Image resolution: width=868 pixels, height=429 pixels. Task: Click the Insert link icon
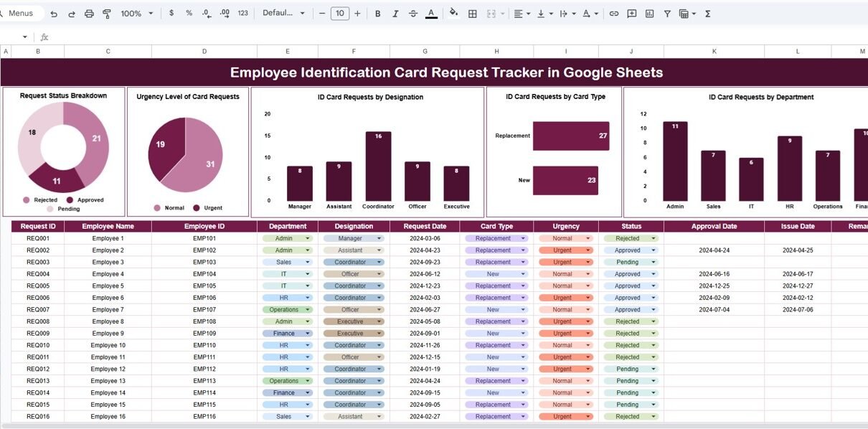click(x=614, y=14)
